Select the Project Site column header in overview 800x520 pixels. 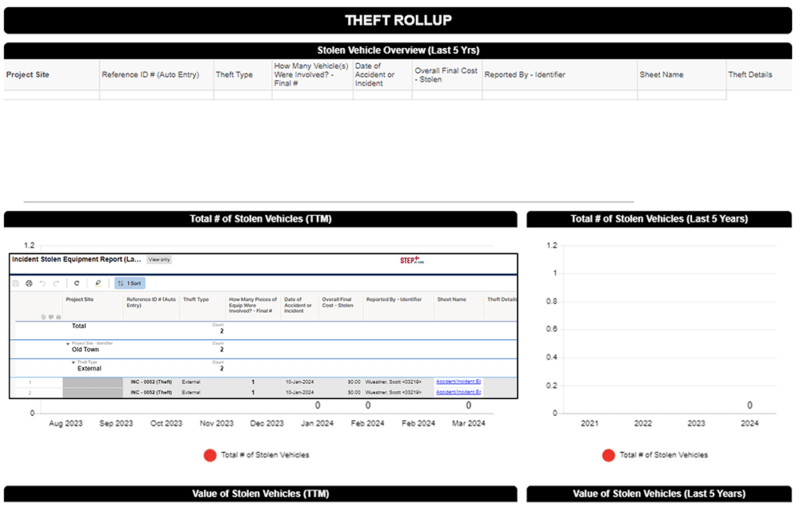tap(28, 75)
